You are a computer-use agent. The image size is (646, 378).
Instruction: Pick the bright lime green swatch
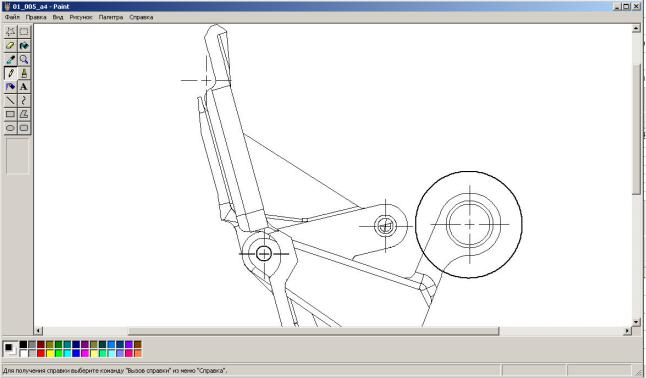coord(59,353)
